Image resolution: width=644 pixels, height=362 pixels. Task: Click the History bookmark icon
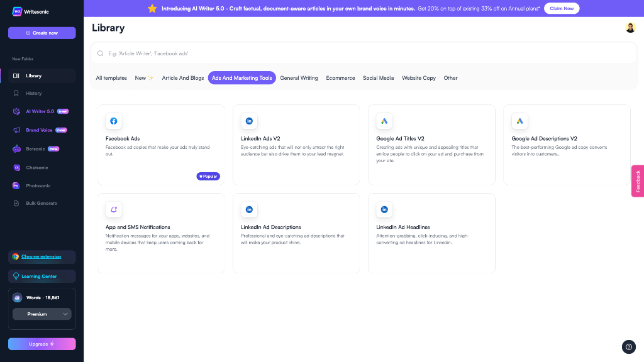coord(16,94)
